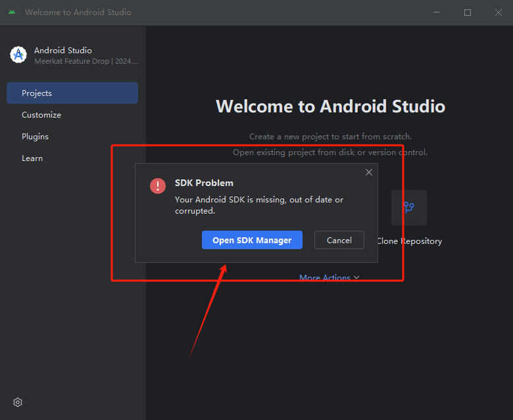Click 'Create a new project' description text
Image resolution: width=513 pixels, height=420 pixels.
(330, 137)
